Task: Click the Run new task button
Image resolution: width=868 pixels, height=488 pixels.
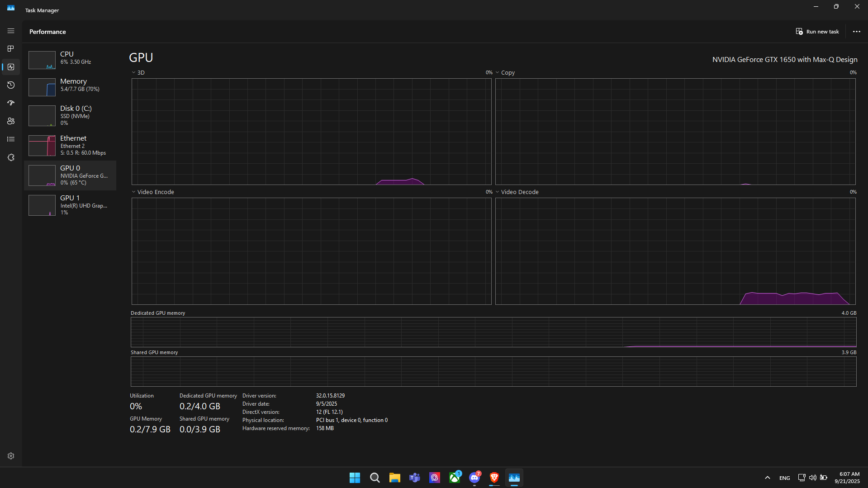Action: tap(817, 32)
